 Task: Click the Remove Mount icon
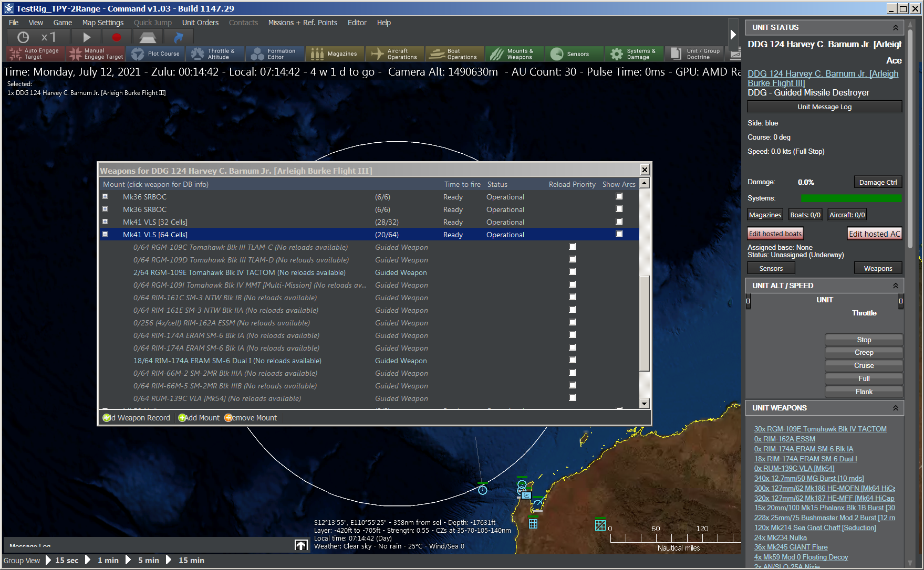(x=229, y=418)
